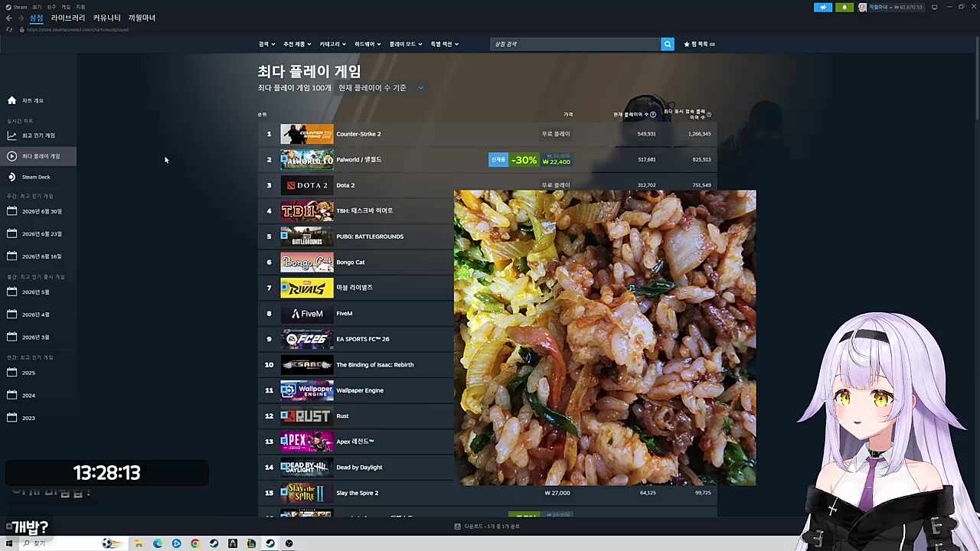This screenshot has width=980, height=551.
Task: Expand the 특별 섹션 dropdown
Action: 444,44
